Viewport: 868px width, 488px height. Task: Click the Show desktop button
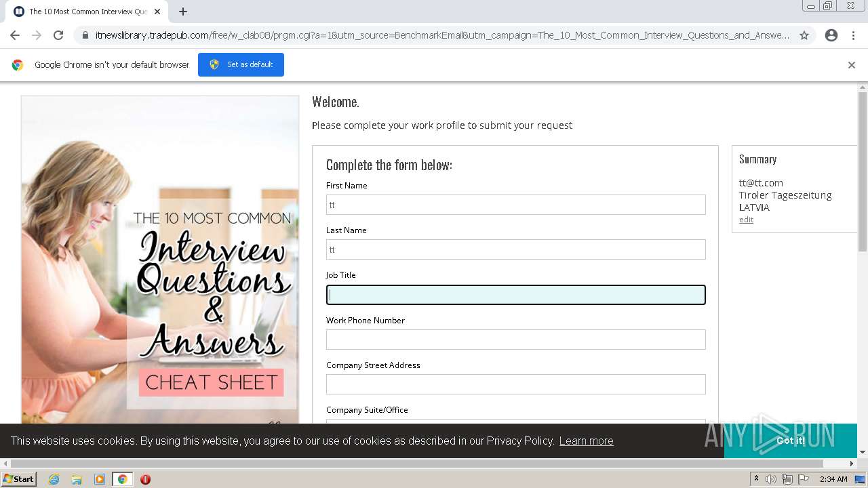coord(861,479)
